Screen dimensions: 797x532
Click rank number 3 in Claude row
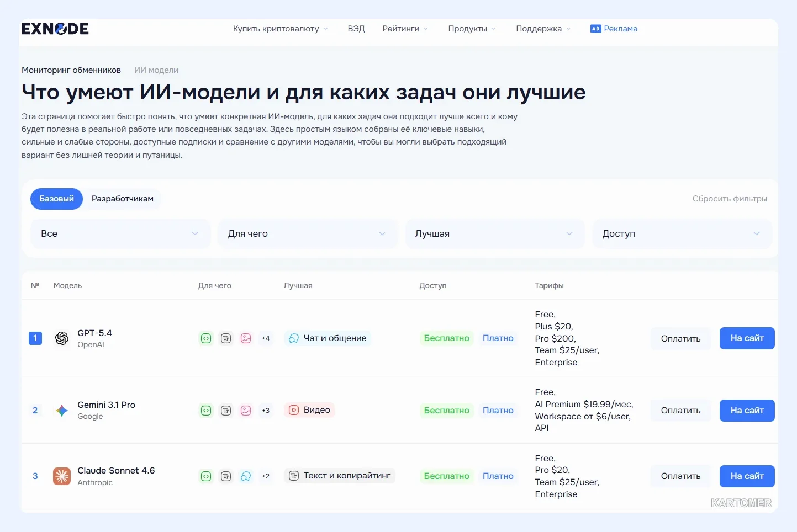coord(35,476)
